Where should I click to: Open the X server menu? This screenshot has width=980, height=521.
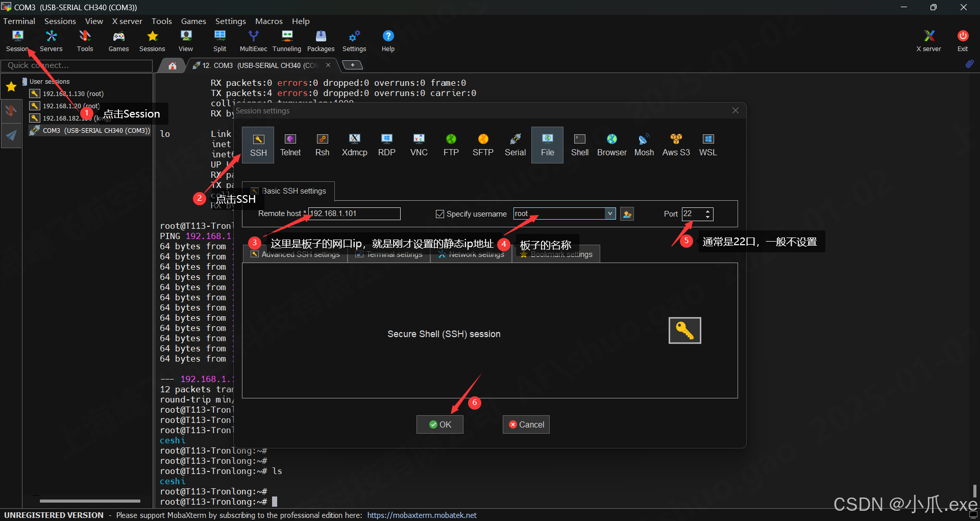127,21
